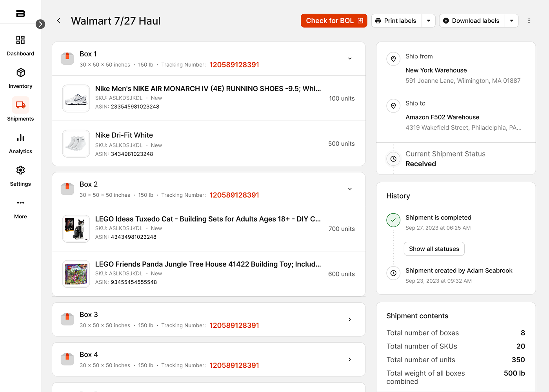Click the 500 lb total weight value
The image size is (549, 392).
pos(514,373)
